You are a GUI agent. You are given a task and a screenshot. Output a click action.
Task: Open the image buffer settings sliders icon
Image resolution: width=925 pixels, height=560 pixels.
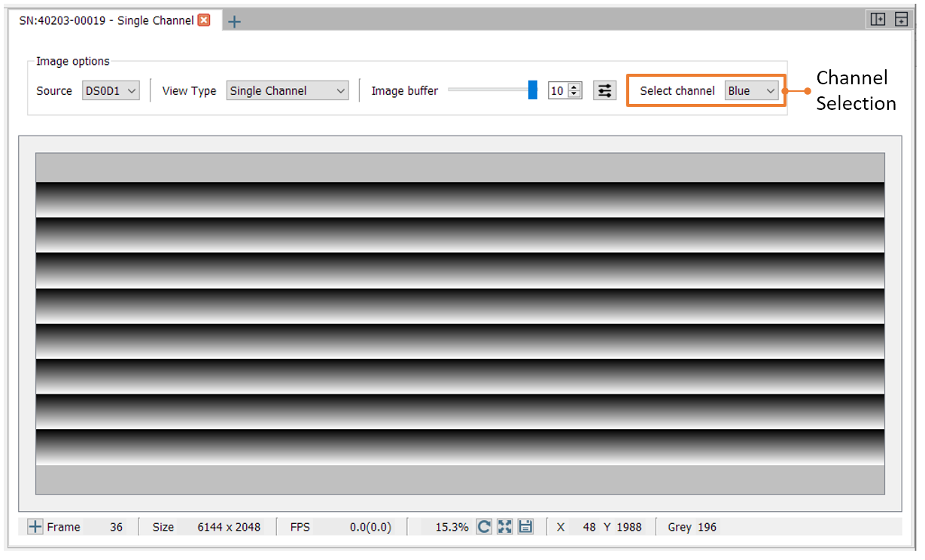point(604,90)
